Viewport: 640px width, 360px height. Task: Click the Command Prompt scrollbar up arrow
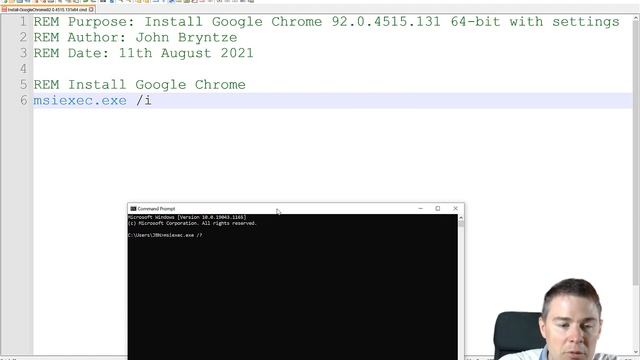coord(461,218)
